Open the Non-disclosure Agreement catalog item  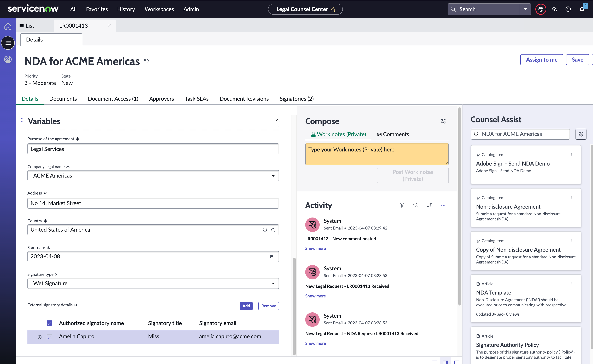click(508, 207)
